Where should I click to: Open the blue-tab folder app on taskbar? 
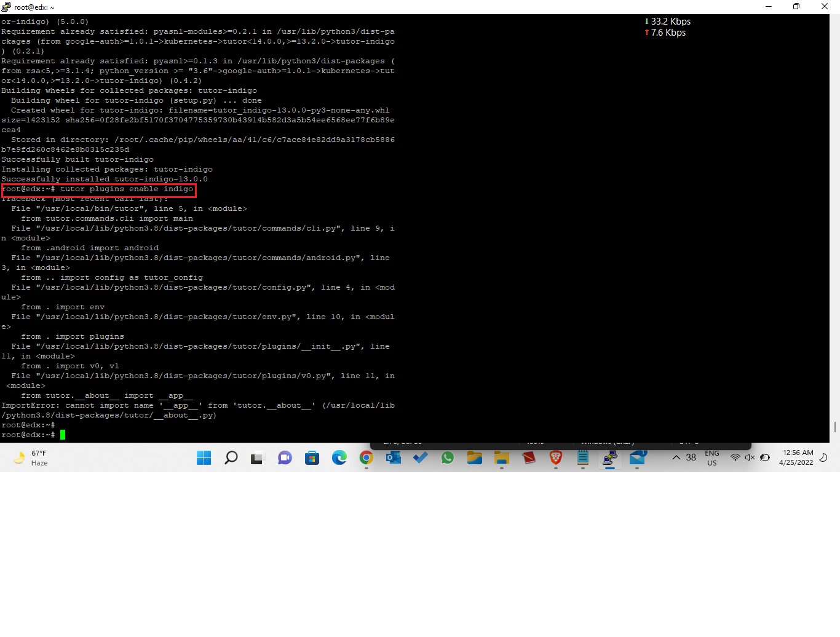click(x=475, y=457)
